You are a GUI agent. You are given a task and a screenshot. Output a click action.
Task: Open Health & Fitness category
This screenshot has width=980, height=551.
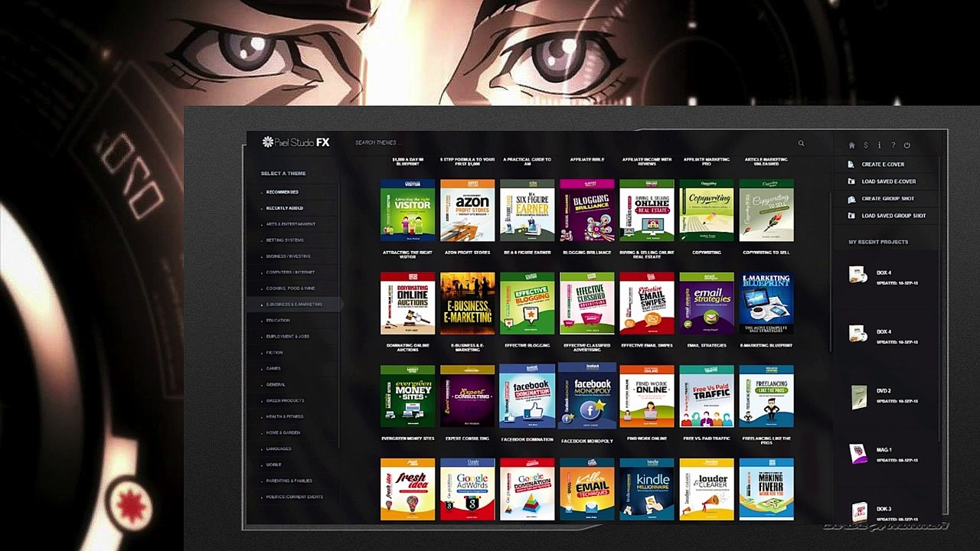[285, 417]
